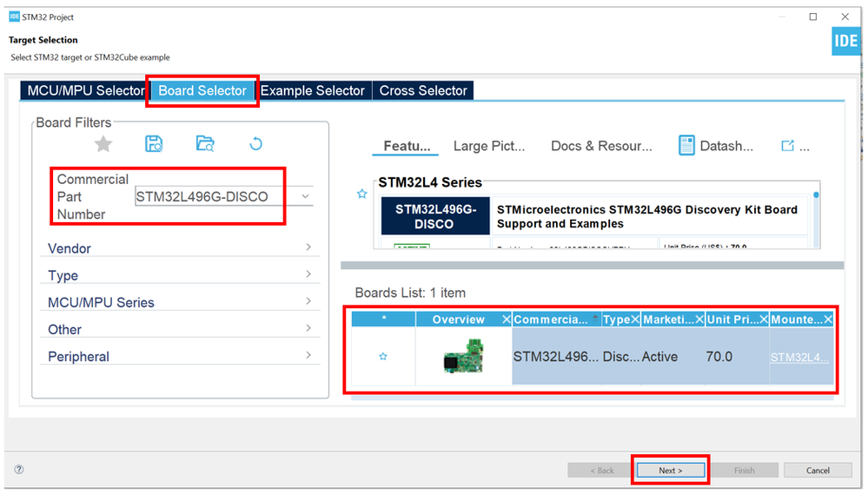This screenshot has width=868, height=494.
Task: Open the Docs & Resources tab
Action: (601, 146)
